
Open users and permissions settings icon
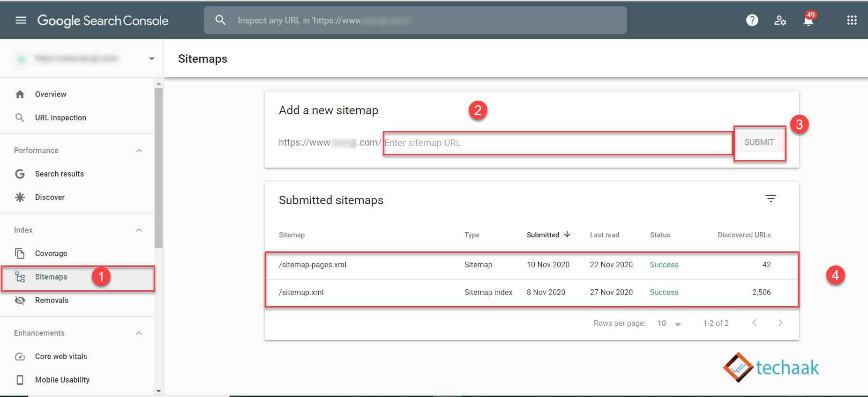point(780,20)
